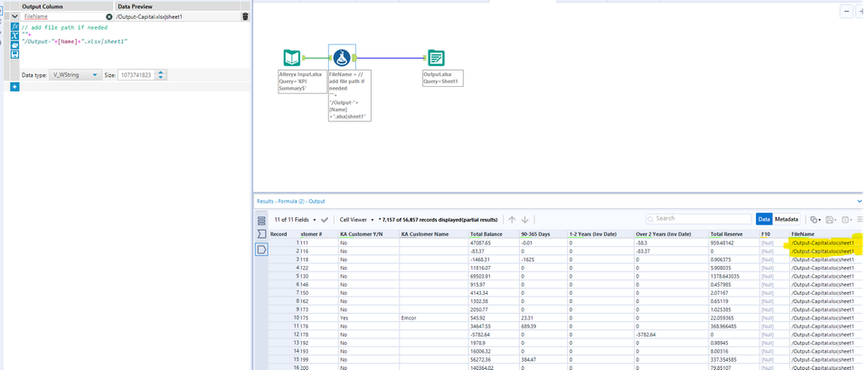Click Results - Formula (2) - Output title
The image size is (868, 370).
(290, 201)
